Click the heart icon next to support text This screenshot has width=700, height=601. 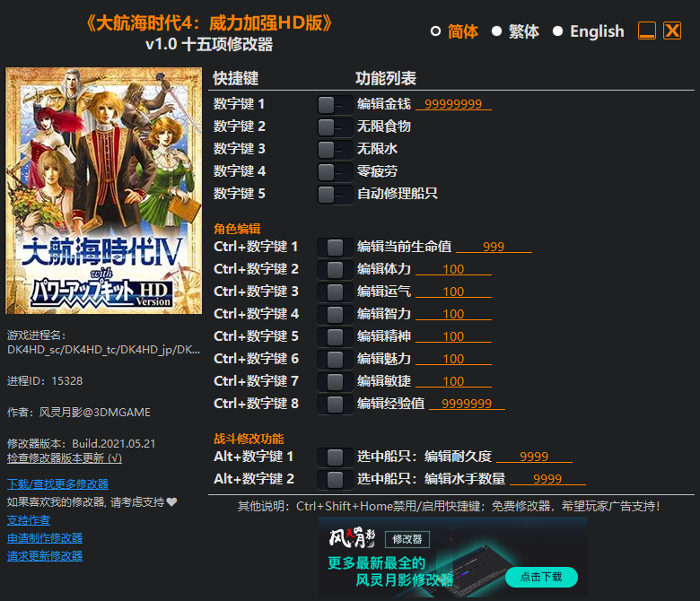tap(171, 502)
